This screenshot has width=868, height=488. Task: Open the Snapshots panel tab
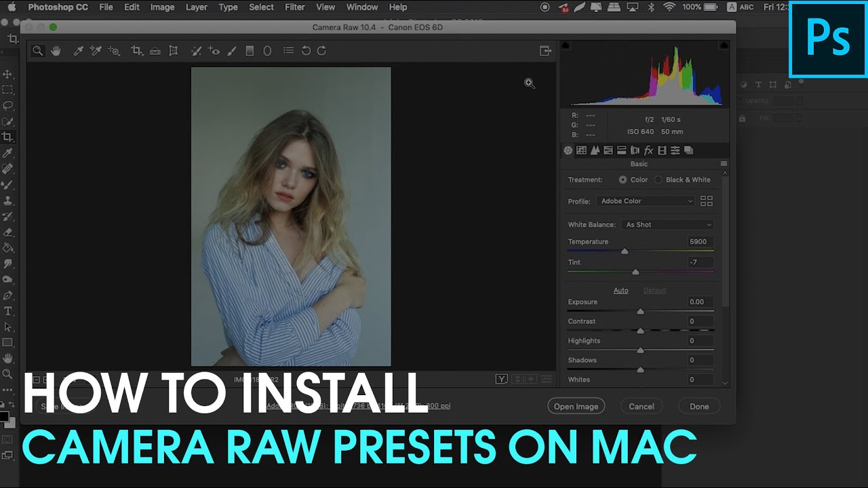[688, 150]
